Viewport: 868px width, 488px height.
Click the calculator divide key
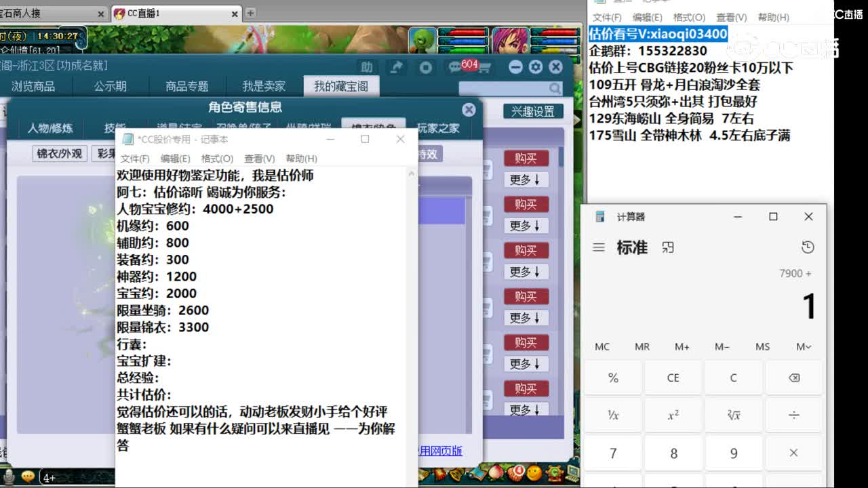[x=793, y=415]
